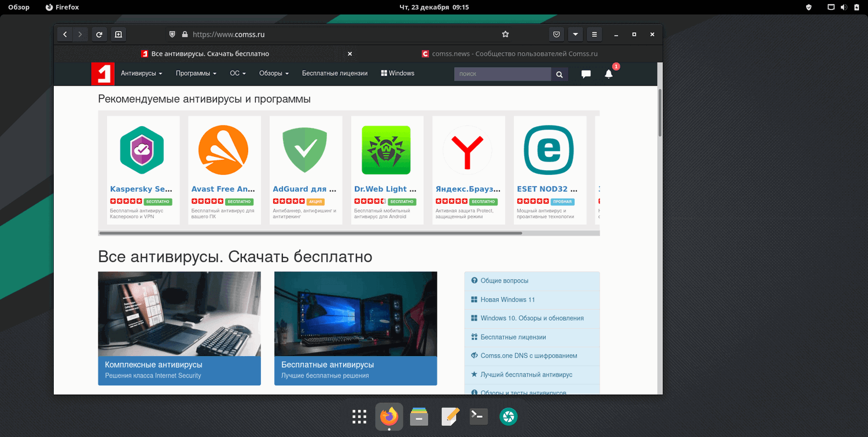Launch the terminal from the dock
The width and height of the screenshot is (868, 437).
[x=479, y=416]
